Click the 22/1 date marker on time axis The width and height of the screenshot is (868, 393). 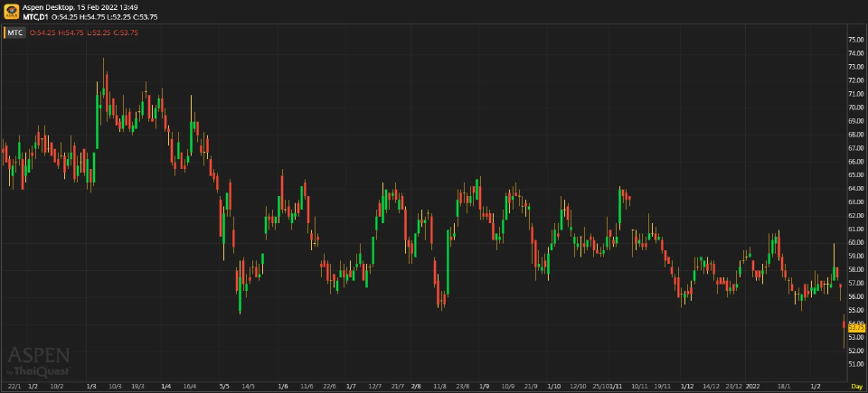click(x=13, y=386)
